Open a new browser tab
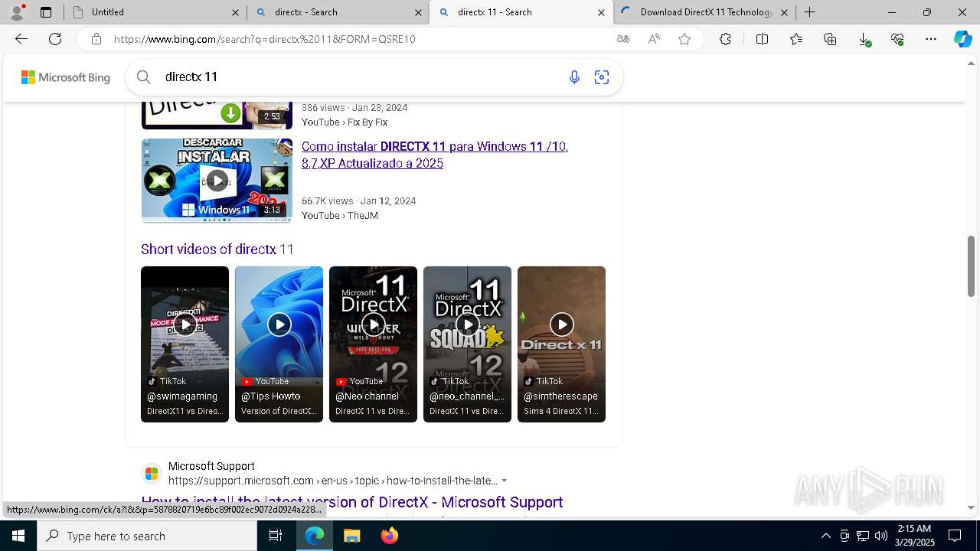The image size is (980, 551). [809, 12]
